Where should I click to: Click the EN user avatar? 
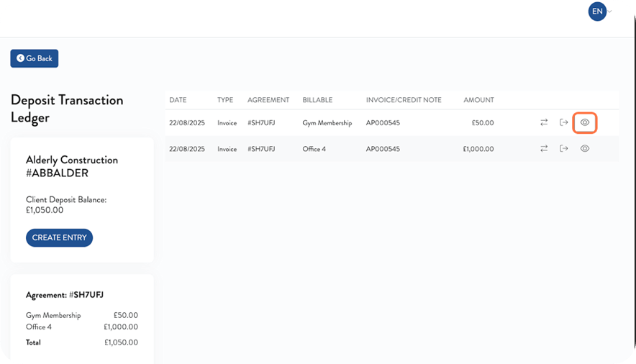[x=597, y=12]
